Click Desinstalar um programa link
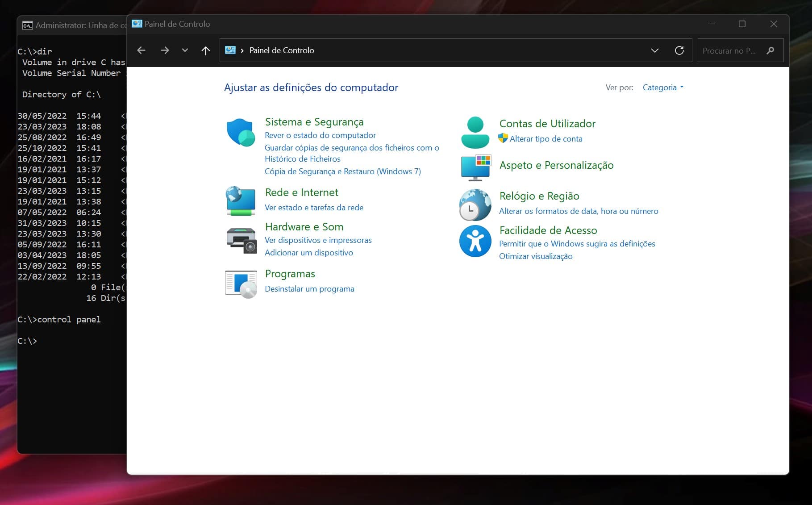 click(309, 289)
